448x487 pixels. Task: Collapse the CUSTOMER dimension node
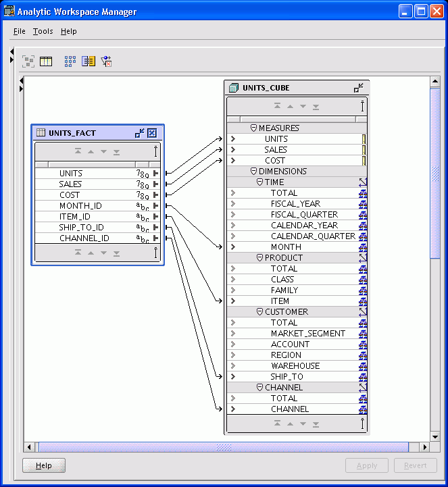[259, 312]
